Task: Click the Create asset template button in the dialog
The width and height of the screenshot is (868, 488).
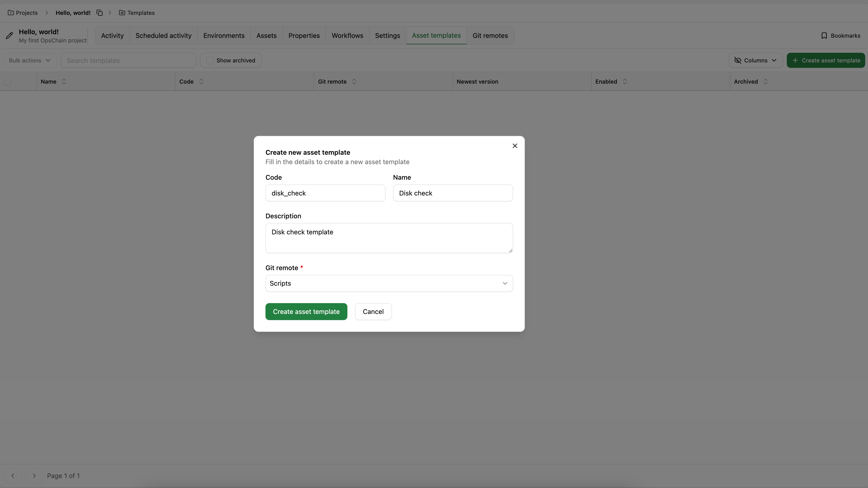Action: click(306, 311)
